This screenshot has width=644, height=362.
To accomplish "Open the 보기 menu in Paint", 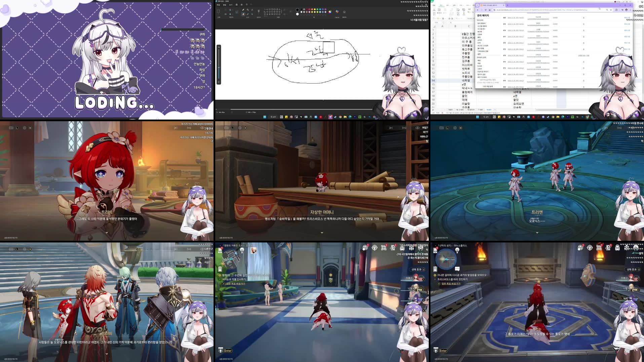I will pyautogui.click(x=231, y=5).
